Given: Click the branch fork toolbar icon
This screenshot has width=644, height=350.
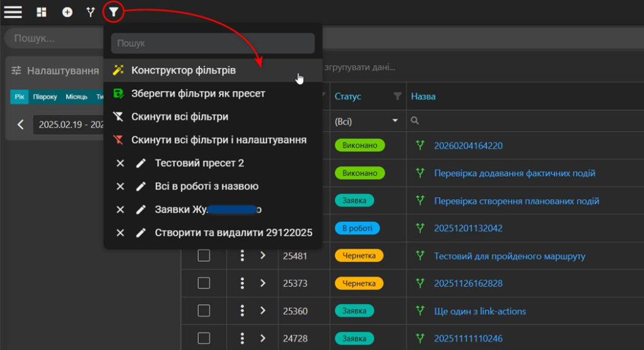Looking at the screenshot, I should click(91, 13).
